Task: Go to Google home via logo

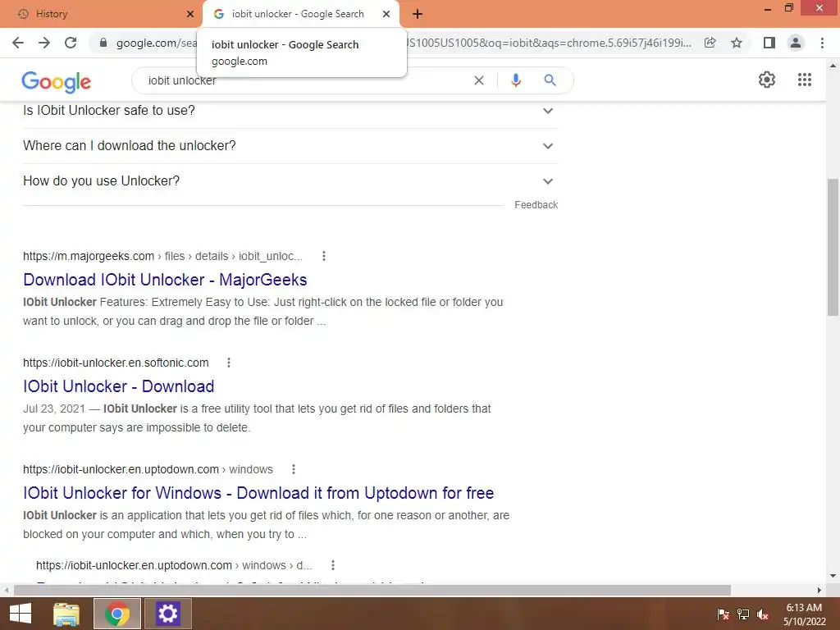Action: pyautogui.click(x=57, y=81)
